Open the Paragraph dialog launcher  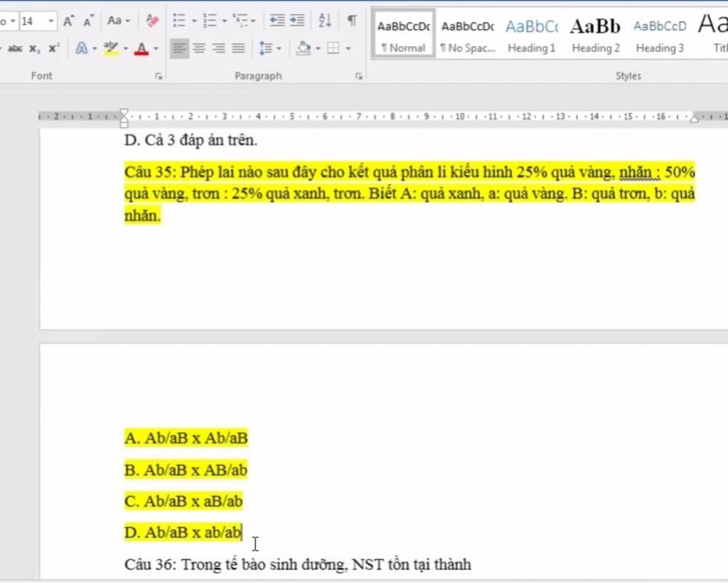pyautogui.click(x=359, y=77)
